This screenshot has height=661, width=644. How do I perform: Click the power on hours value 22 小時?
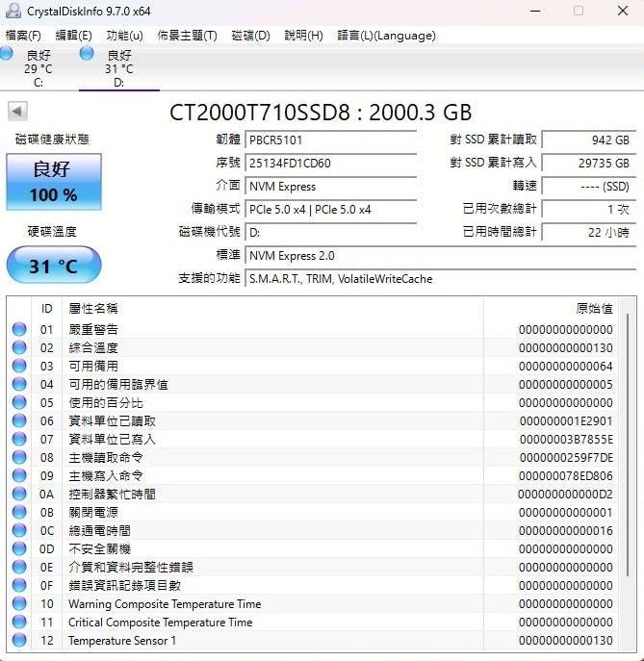pyautogui.click(x=589, y=232)
